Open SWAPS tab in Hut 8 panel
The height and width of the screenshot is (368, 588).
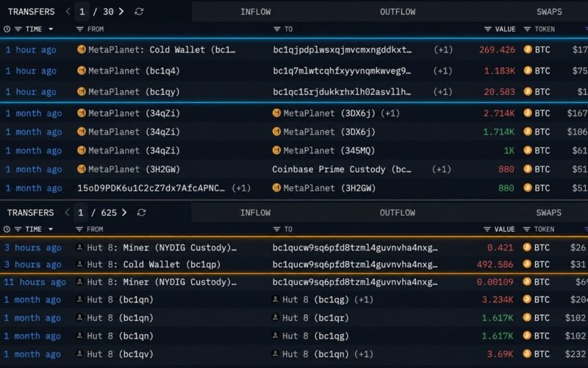[548, 213]
